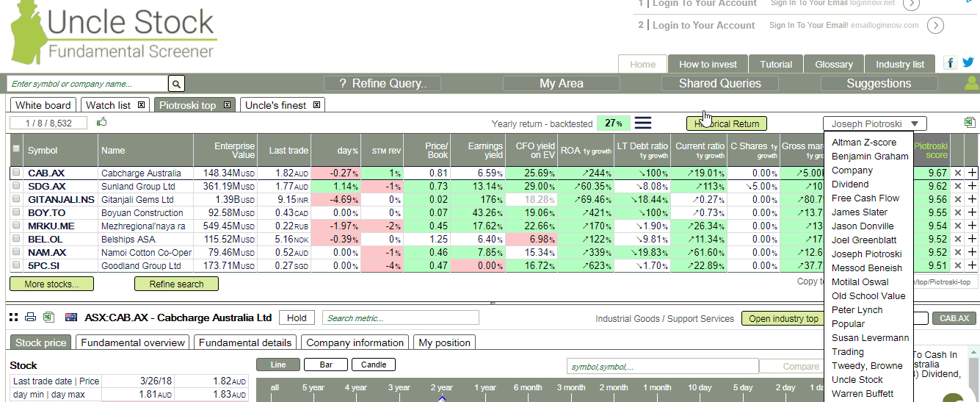Tick the checkbox for SDG.AX row

(x=16, y=186)
